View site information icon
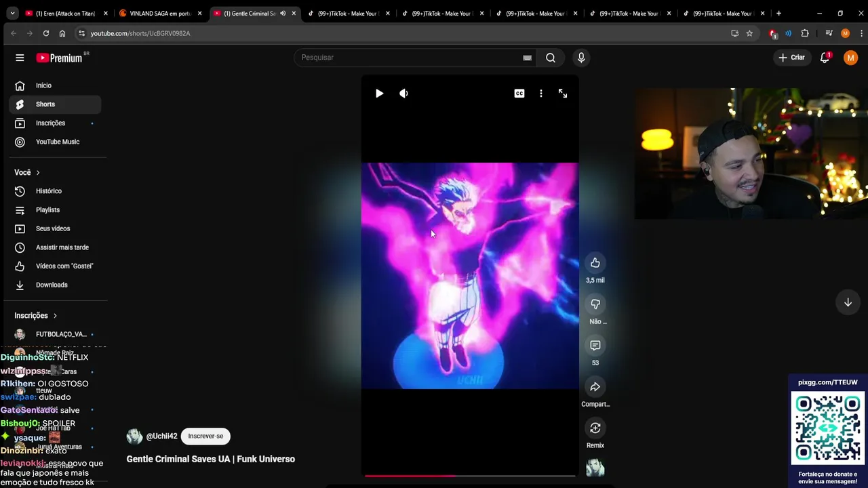The width and height of the screenshot is (868, 488). pos(81,33)
